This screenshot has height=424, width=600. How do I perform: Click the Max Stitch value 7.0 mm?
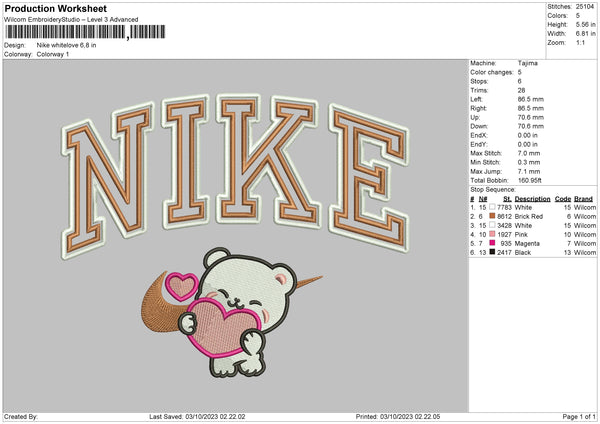point(529,153)
